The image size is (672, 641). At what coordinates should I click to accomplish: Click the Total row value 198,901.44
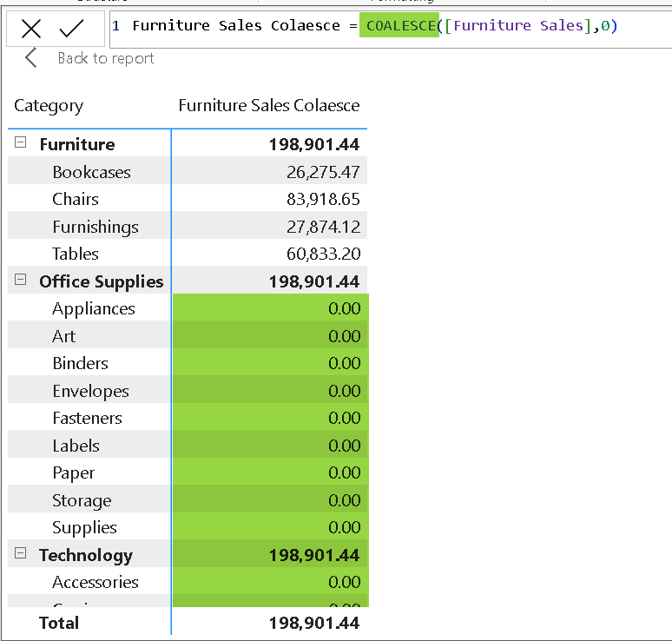coord(313,622)
